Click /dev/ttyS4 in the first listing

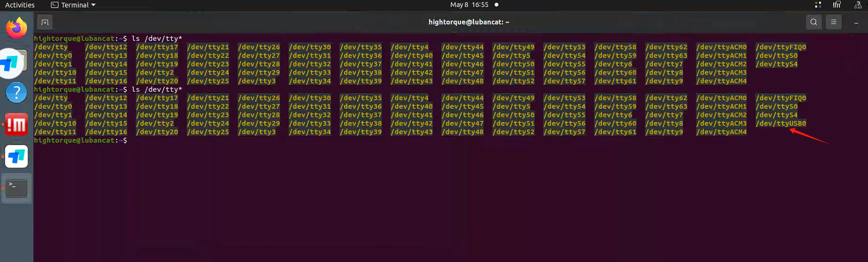coord(777,64)
